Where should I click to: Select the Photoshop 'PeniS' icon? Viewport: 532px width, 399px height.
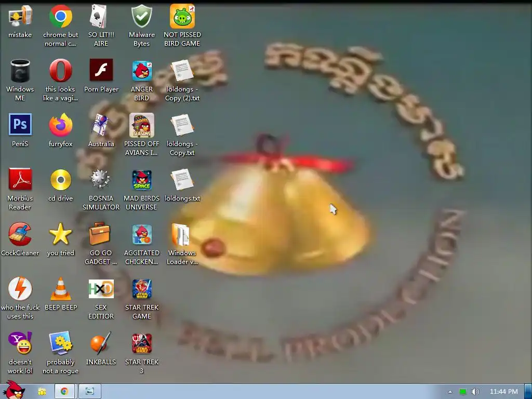(x=20, y=125)
